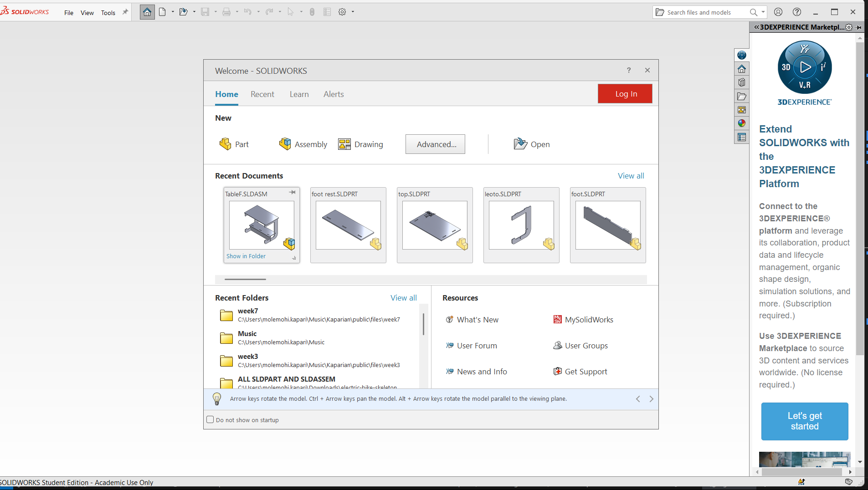The width and height of the screenshot is (868, 490).
Task: Expand the Save dropdown arrow
Action: 216,12
